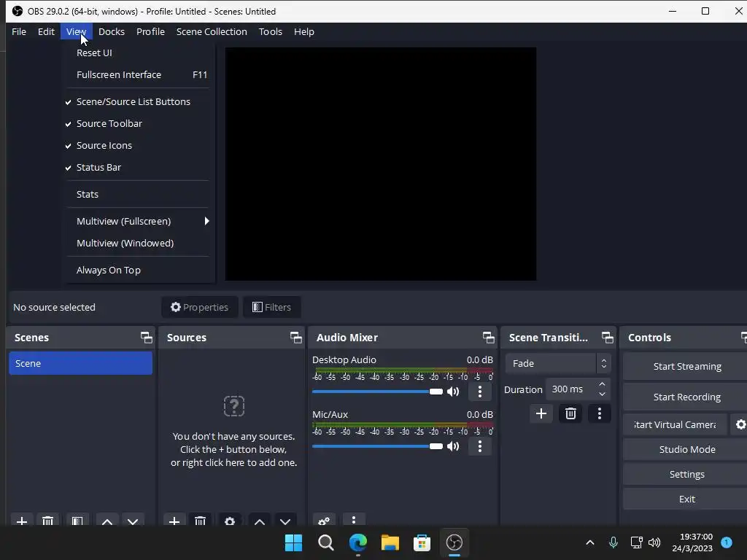Open the Profile menu
The height and width of the screenshot is (560, 747).
pos(150,32)
